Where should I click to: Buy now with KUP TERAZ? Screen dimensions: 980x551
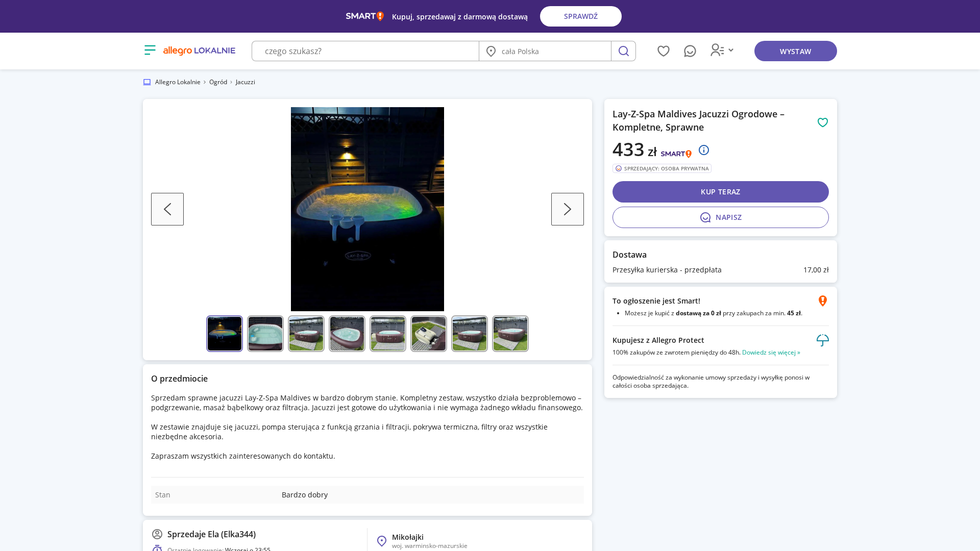(x=720, y=192)
